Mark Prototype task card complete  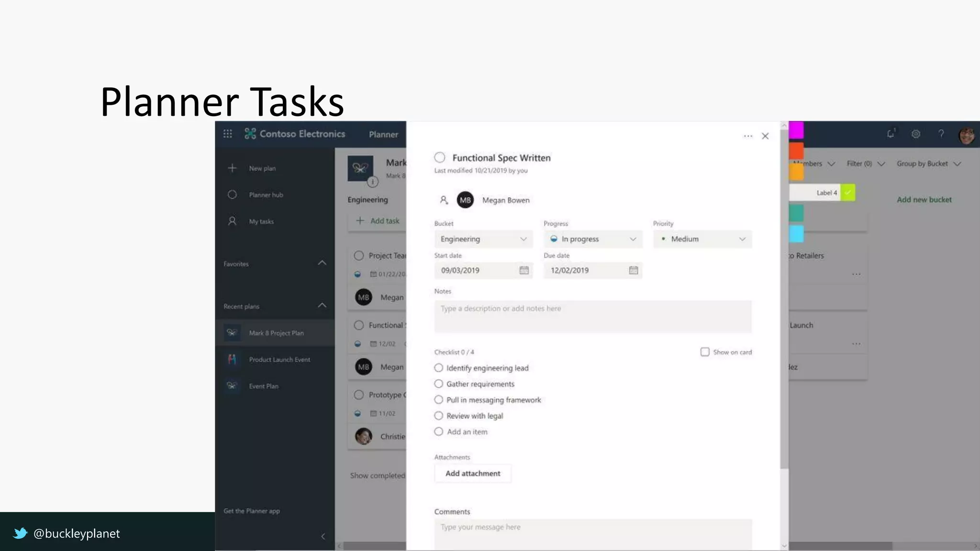point(359,395)
